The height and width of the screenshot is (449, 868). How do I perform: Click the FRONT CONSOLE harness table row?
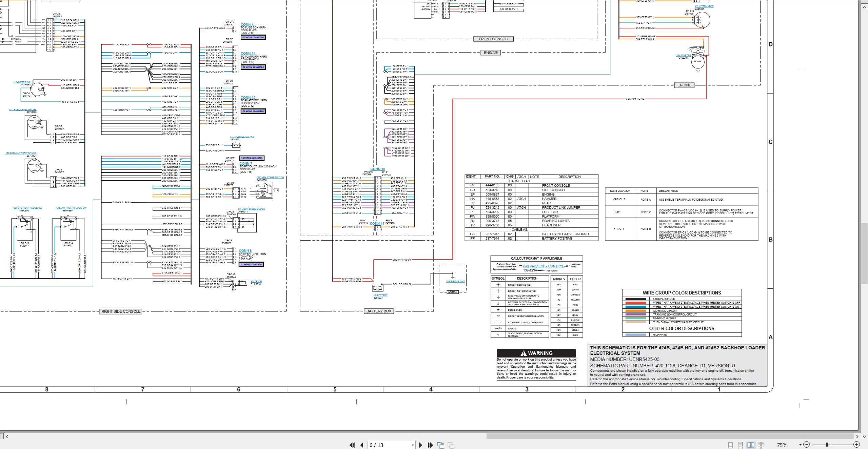(531, 186)
